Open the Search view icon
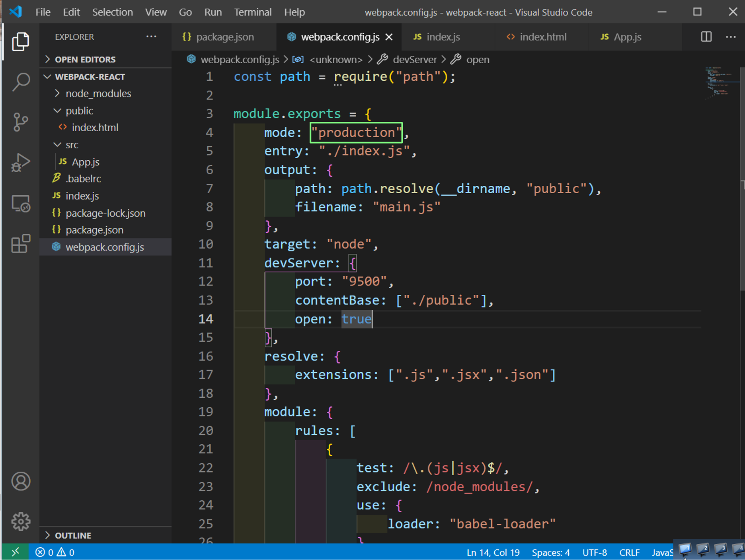745x560 pixels. tap(21, 82)
